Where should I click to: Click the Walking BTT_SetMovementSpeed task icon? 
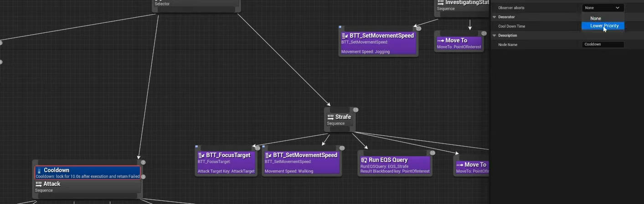coord(268,155)
